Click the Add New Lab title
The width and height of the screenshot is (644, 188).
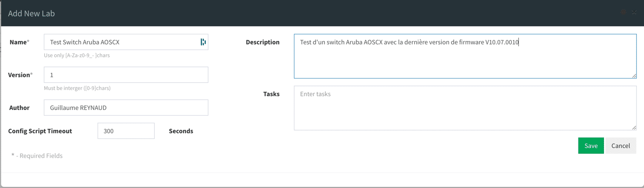pos(31,13)
